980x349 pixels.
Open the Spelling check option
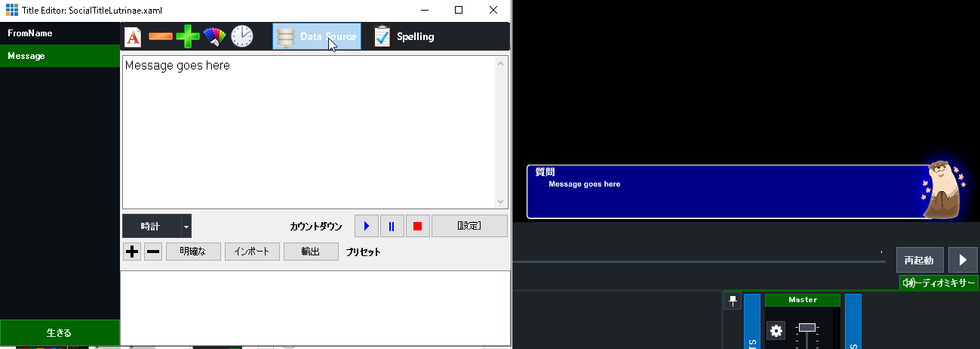404,36
